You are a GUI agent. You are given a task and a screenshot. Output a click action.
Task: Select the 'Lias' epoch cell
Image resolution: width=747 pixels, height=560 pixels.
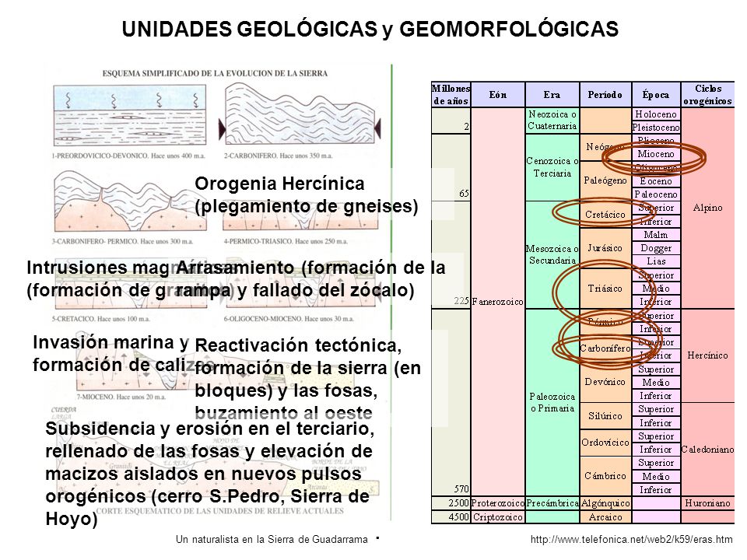656,261
